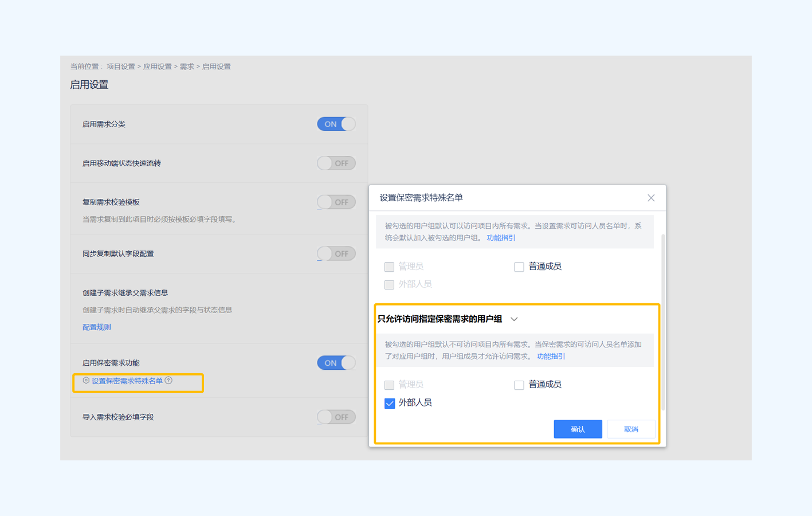Turn off the 启用需求分类 switch
This screenshot has width=812, height=516.
click(336, 124)
